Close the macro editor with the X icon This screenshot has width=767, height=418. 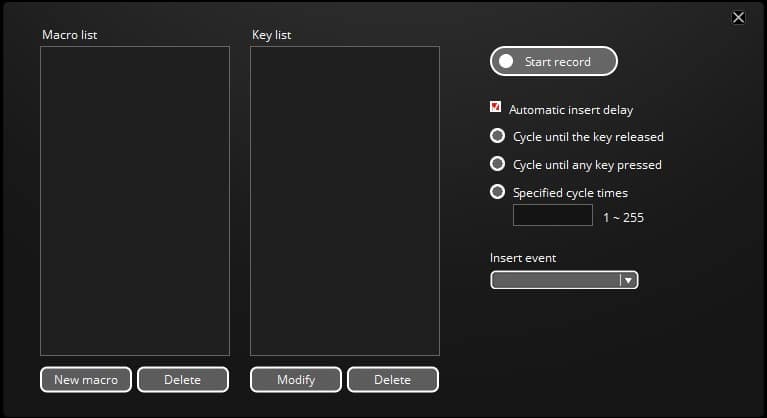738,17
